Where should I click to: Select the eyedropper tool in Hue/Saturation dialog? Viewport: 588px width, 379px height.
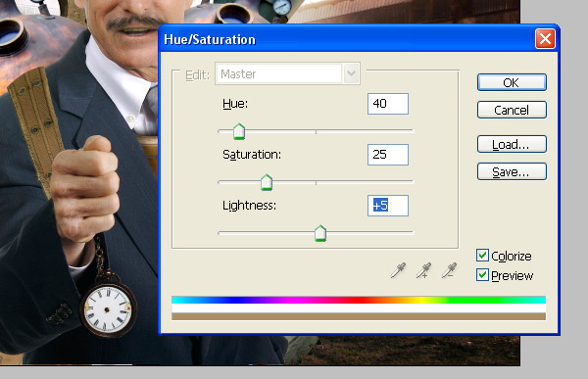coord(398,270)
